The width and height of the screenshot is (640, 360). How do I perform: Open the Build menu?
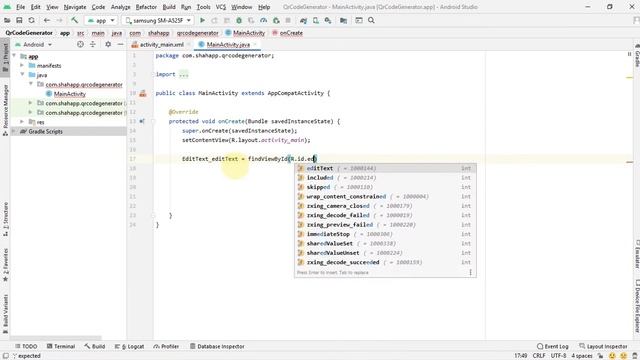[x=169, y=7]
